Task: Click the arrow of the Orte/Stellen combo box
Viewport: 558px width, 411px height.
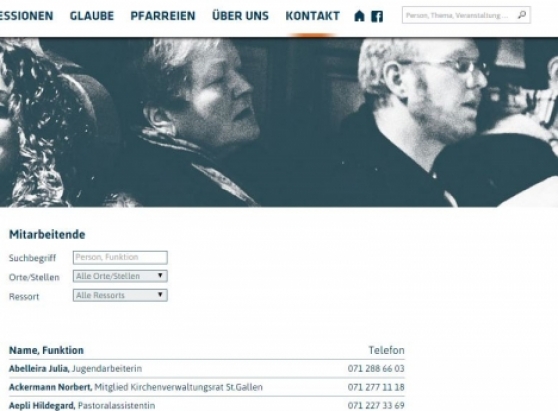Action: pyautogui.click(x=160, y=276)
